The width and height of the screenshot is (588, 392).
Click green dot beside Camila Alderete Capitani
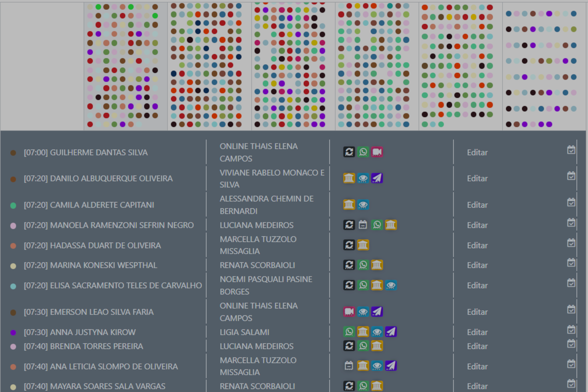(x=13, y=205)
